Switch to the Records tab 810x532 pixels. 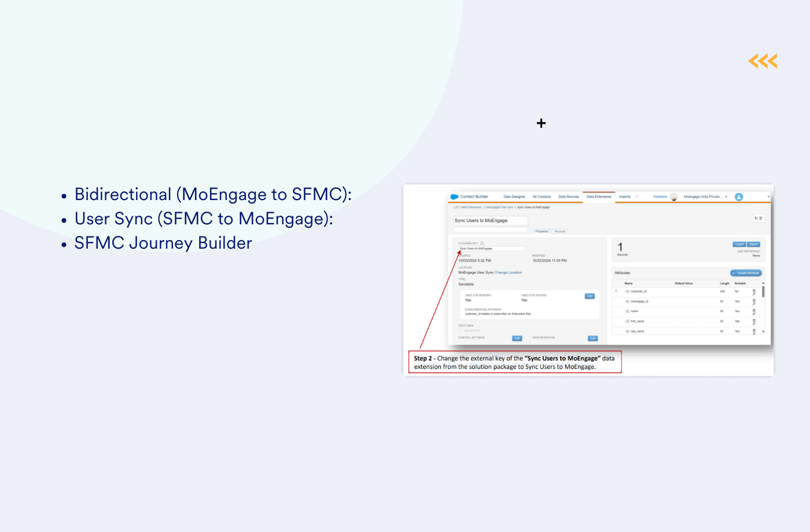click(x=560, y=231)
